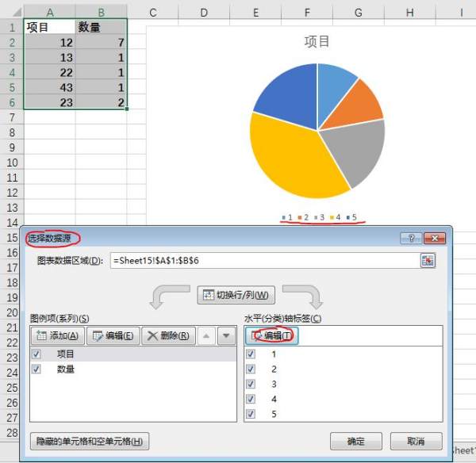This screenshot has width=476, height=463.
Task: Click the chart title 项目
Action: [x=317, y=41]
